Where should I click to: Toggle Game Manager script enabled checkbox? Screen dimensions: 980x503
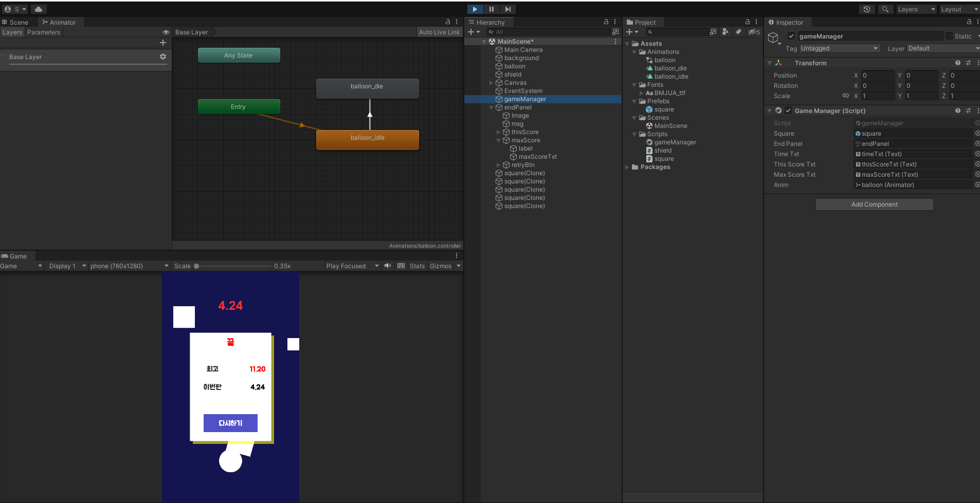click(x=788, y=110)
